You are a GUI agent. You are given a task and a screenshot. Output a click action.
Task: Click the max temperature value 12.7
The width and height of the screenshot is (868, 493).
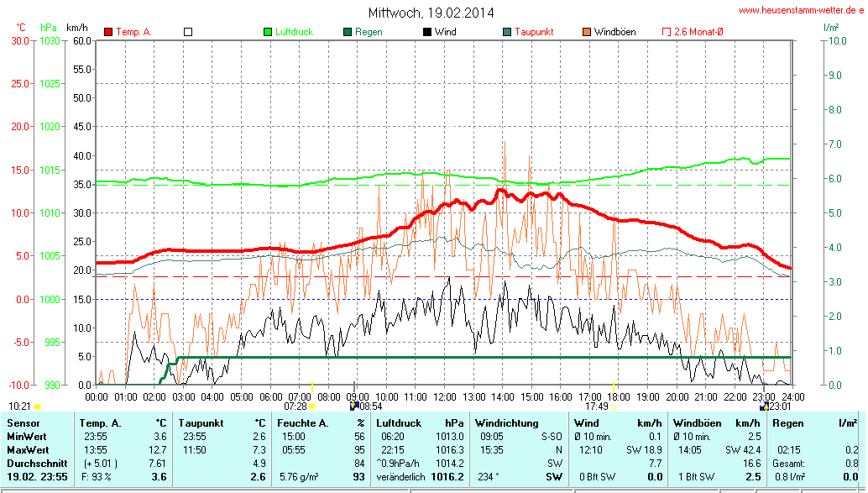click(x=157, y=450)
